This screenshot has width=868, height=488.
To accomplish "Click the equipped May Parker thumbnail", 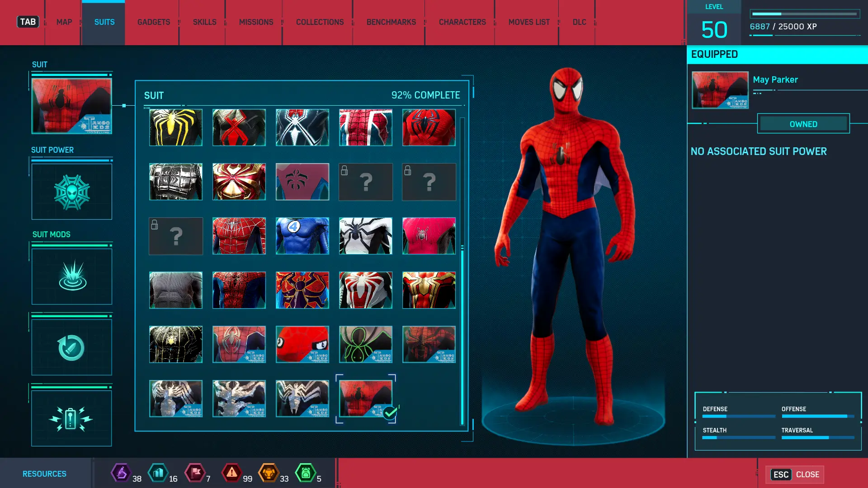I will [720, 90].
